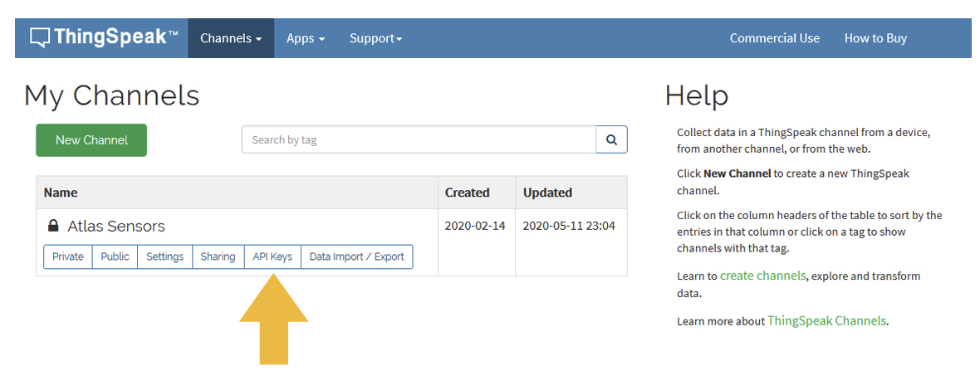Screen dimensions: 980x381
Task: Click the created date 2020-02-14
Action: pyautogui.click(x=473, y=226)
